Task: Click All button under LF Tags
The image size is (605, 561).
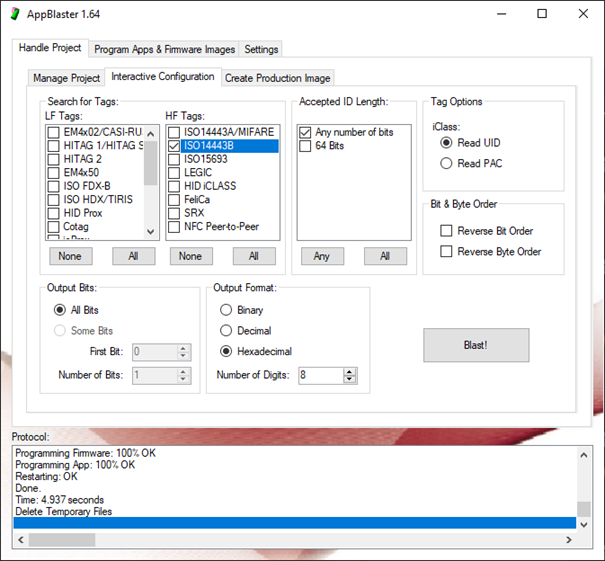Action: pos(134,256)
